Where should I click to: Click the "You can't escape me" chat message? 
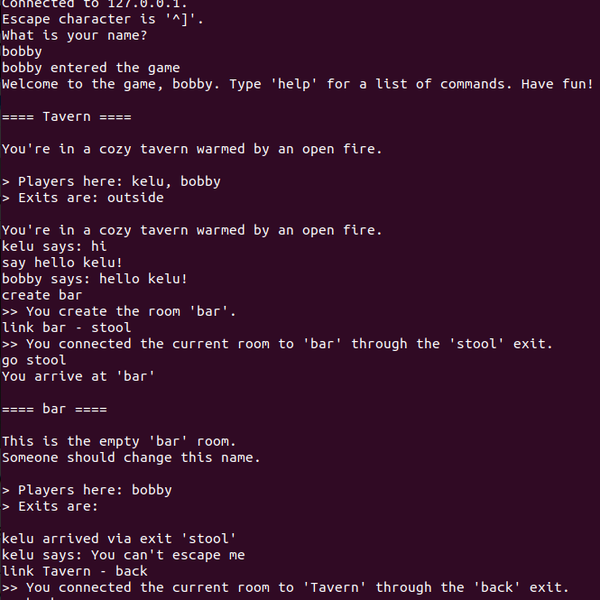coord(168,555)
